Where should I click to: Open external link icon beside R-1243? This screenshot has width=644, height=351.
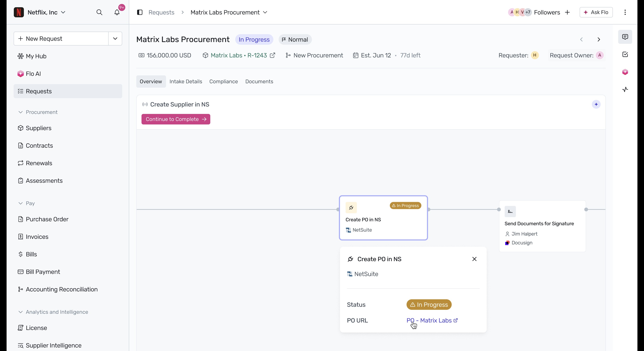[272, 55]
